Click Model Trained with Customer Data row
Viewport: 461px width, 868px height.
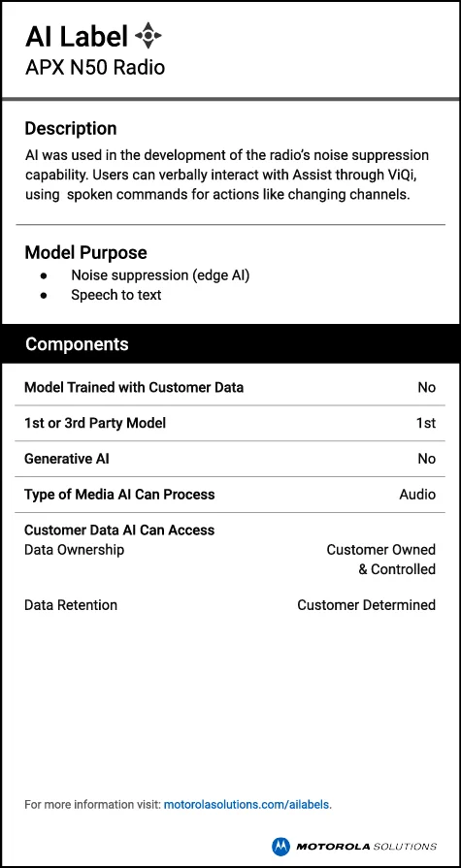[230, 387]
